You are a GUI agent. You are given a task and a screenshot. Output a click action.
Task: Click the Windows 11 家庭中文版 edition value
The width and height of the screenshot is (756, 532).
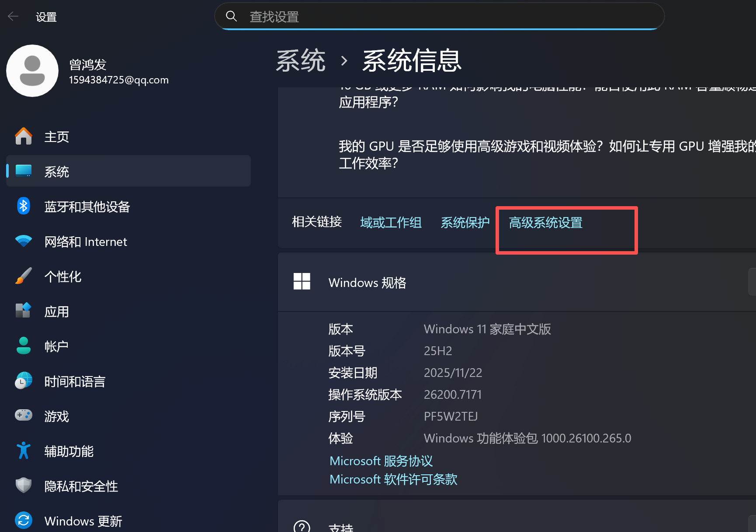tap(487, 329)
